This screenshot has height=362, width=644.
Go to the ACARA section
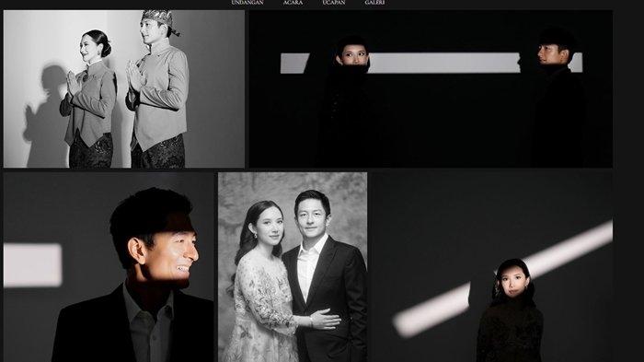click(x=293, y=3)
